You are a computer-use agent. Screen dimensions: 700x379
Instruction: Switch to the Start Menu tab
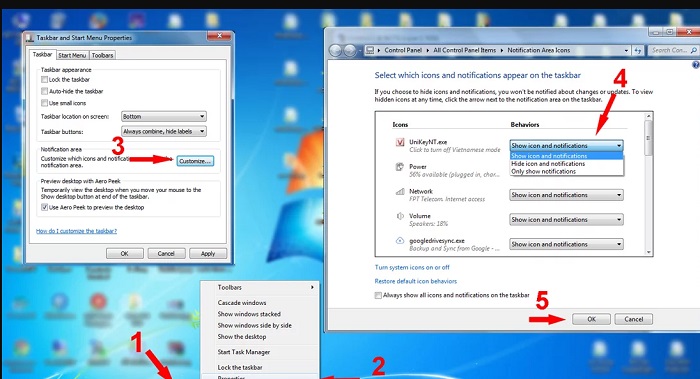[72, 55]
